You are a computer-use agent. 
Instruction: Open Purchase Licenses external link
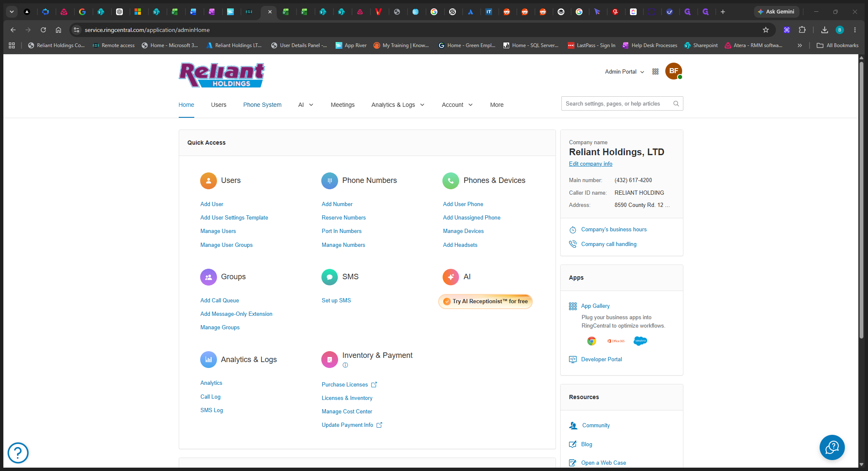click(x=349, y=385)
